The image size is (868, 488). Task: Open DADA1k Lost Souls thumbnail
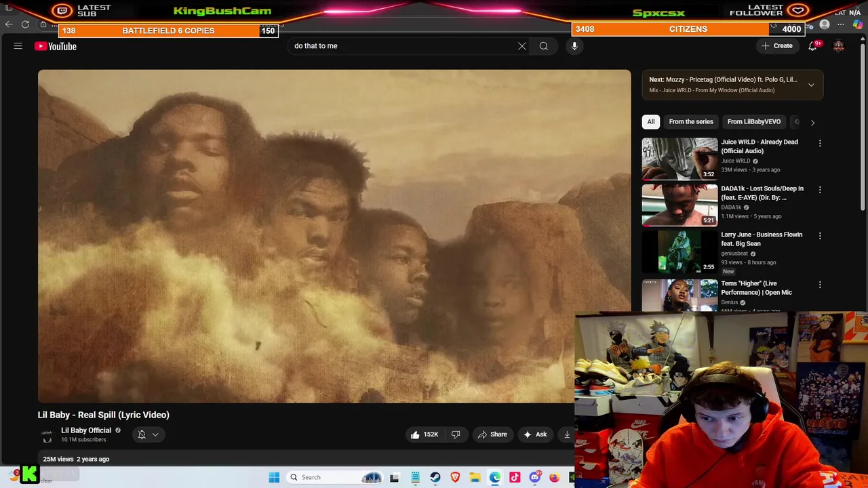coord(679,205)
